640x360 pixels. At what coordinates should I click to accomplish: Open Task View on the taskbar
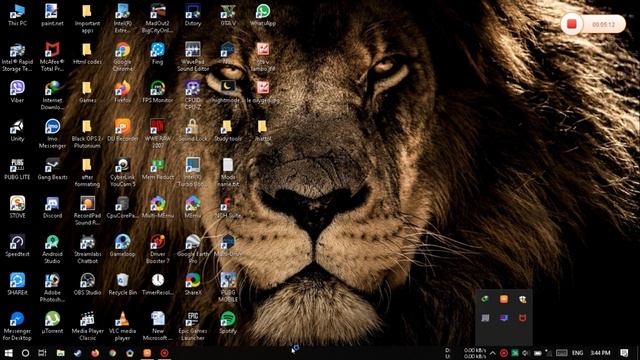[42, 353]
